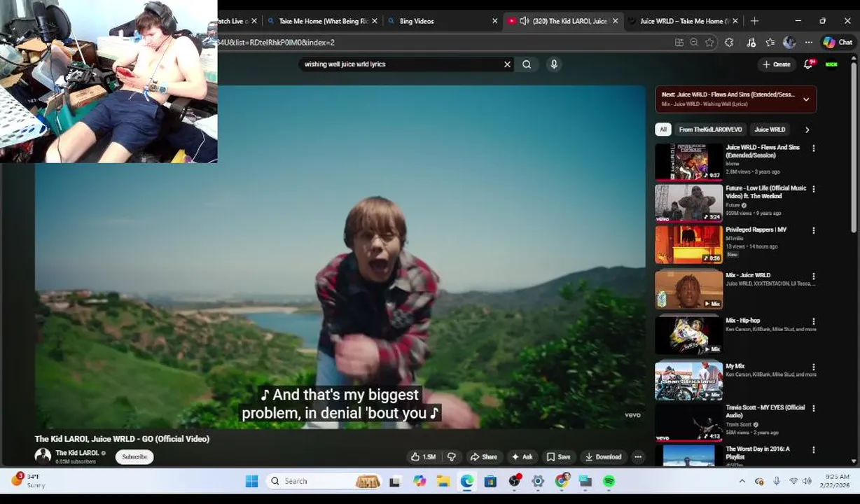Image resolution: width=860 pixels, height=504 pixels.
Task: Open Flaws And Sins video thumbnail
Action: click(x=688, y=162)
